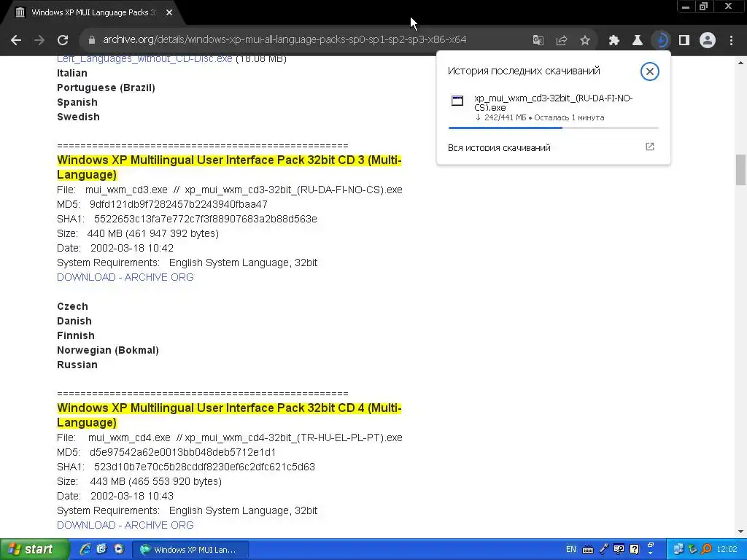
Task: Go back to the previous page
Action: click(x=16, y=40)
